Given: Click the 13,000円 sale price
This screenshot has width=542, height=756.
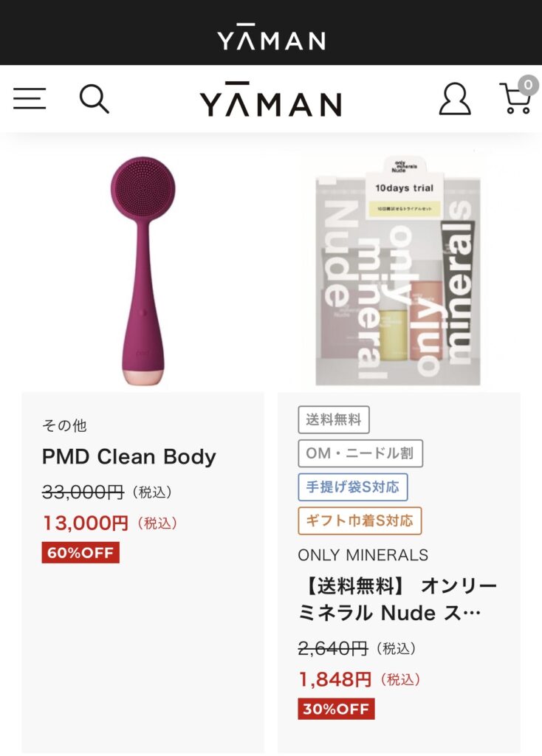Looking at the screenshot, I should click(86, 523).
